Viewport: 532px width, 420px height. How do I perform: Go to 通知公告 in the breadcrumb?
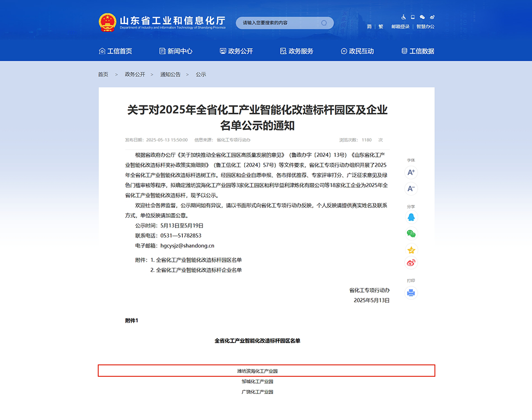170,74
